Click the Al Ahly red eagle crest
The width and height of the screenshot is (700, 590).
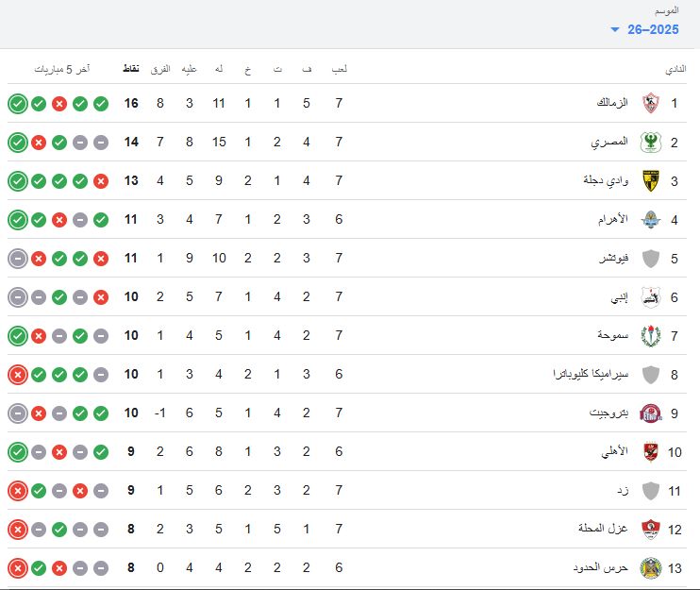click(650, 451)
